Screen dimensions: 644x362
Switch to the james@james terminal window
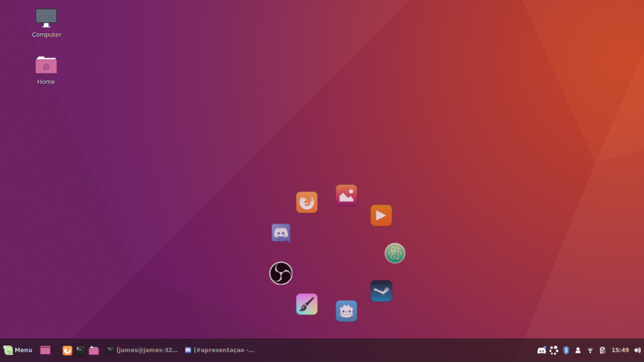pyautogui.click(x=142, y=350)
